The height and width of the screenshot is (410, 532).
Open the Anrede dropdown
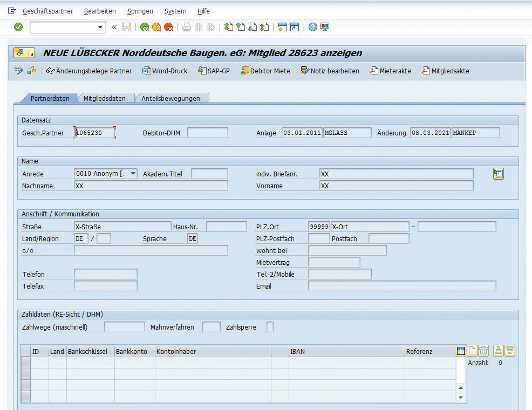132,174
